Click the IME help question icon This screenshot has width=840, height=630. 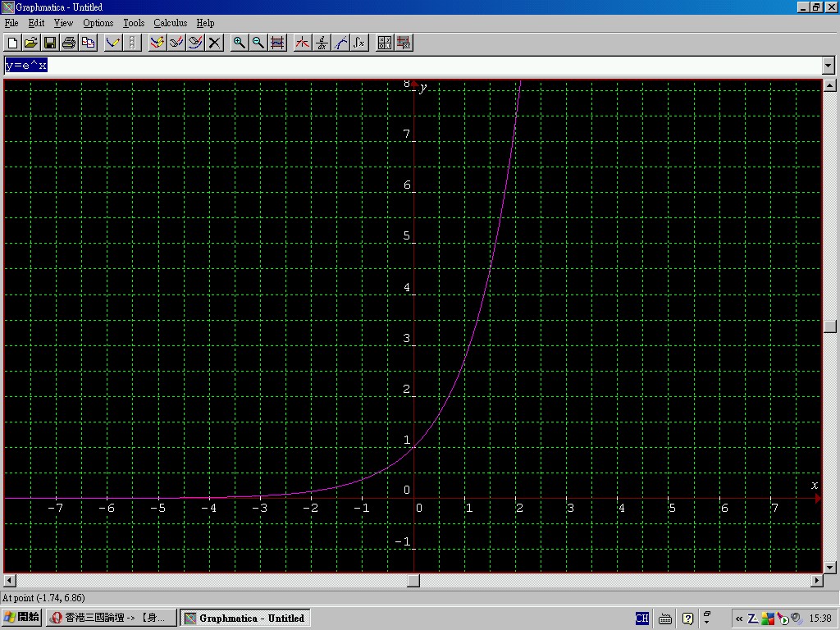point(688,619)
